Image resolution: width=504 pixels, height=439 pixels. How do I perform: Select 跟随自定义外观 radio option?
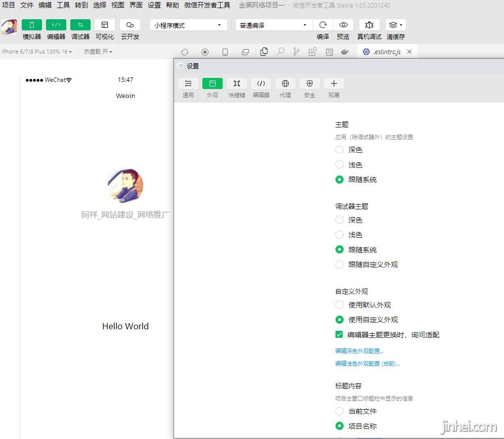point(340,265)
